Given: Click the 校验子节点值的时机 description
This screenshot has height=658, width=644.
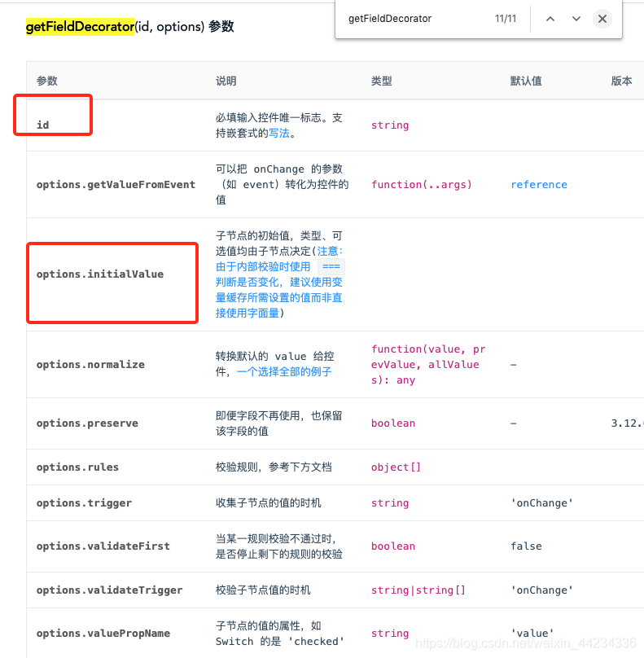Looking at the screenshot, I should pyautogui.click(x=263, y=590).
